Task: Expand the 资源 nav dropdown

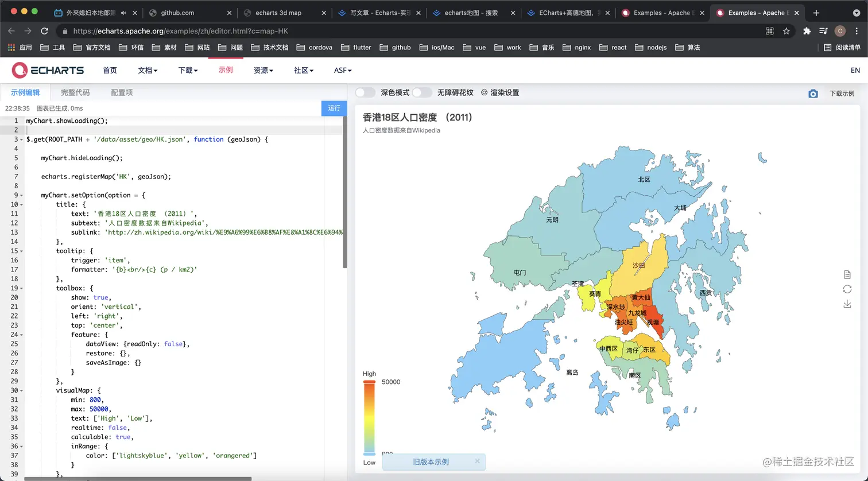Action: point(263,70)
